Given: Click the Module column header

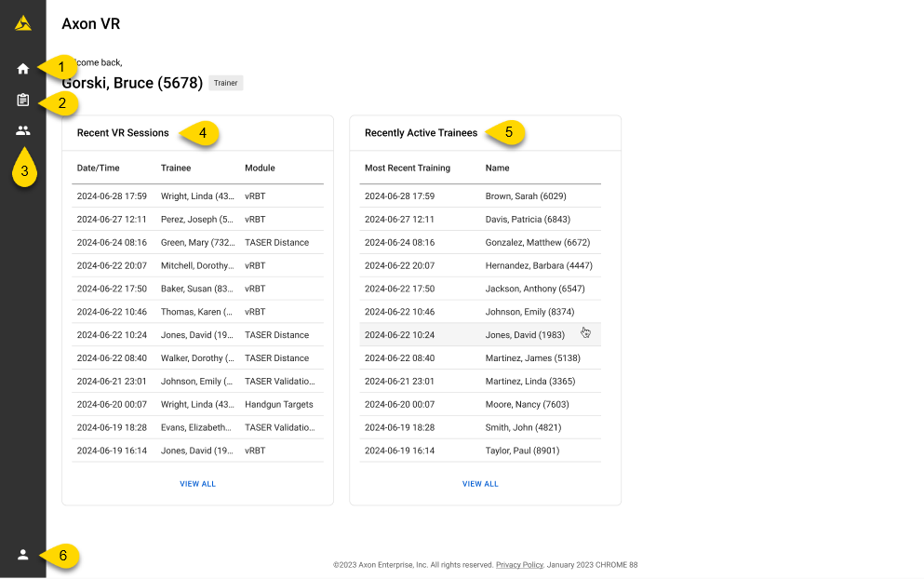Looking at the screenshot, I should click(260, 168).
